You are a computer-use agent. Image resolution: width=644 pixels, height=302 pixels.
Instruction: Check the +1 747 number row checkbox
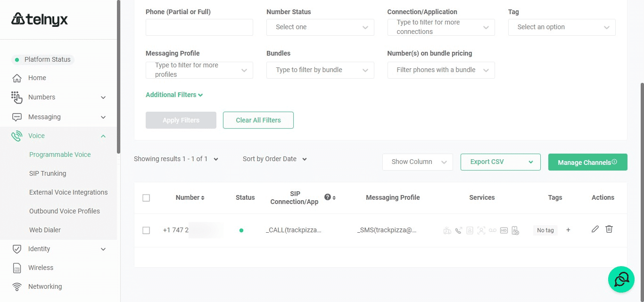click(x=146, y=230)
